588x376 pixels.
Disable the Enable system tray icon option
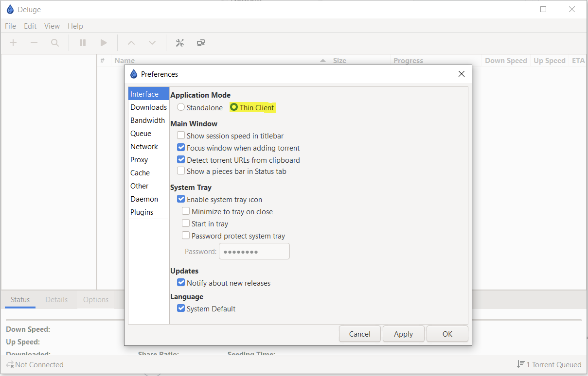click(181, 199)
